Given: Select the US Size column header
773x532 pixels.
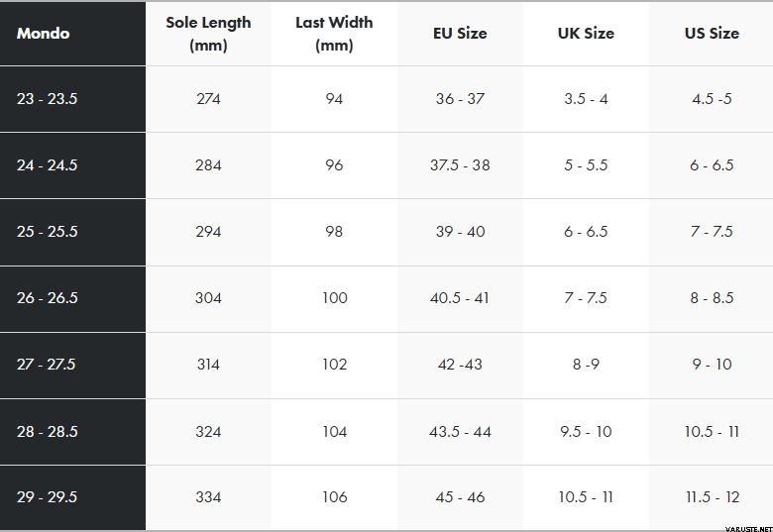Looking at the screenshot, I should [712, 34].
